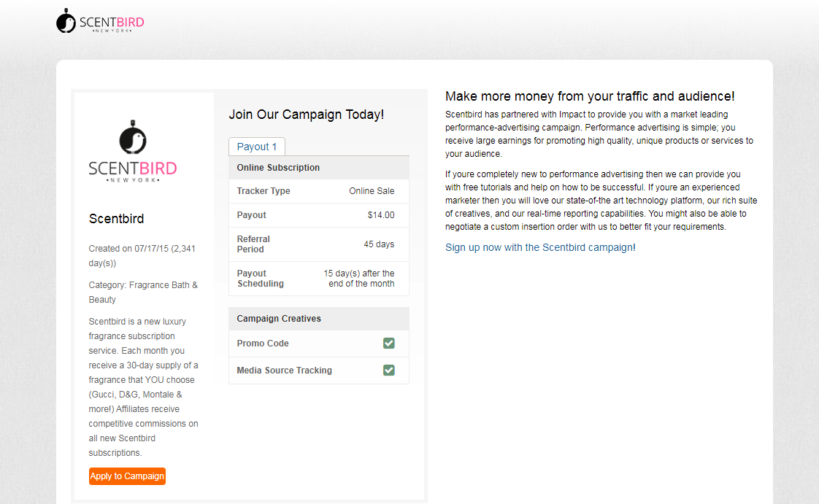The width and height of the screenshot is (819, 504).
Task: Click the Campaign Creatives header
Action: 318,319
